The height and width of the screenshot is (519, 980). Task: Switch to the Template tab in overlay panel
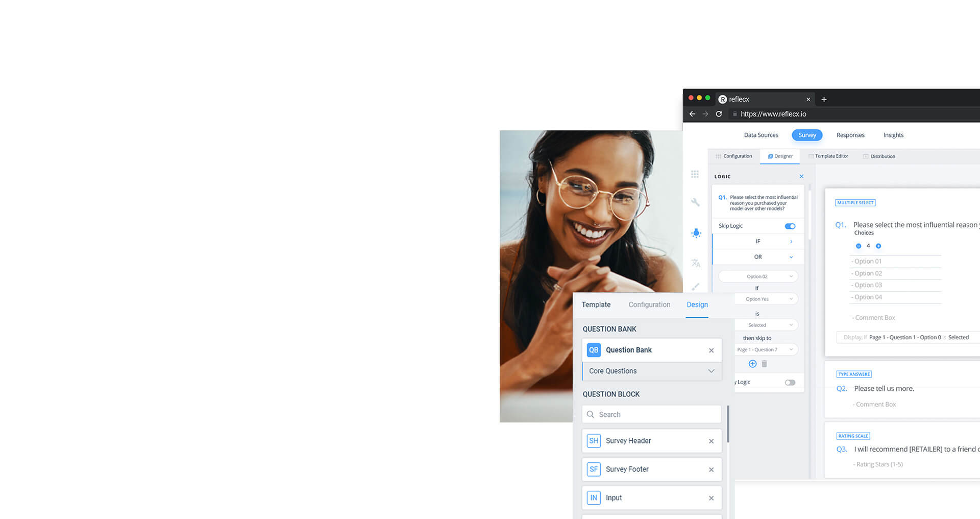(596, 304)
